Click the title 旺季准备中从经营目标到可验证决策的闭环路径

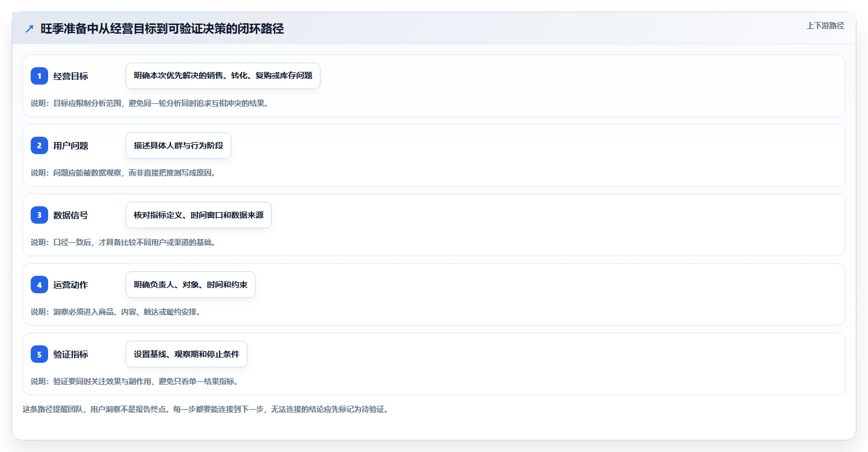click(x=162, y=29)
